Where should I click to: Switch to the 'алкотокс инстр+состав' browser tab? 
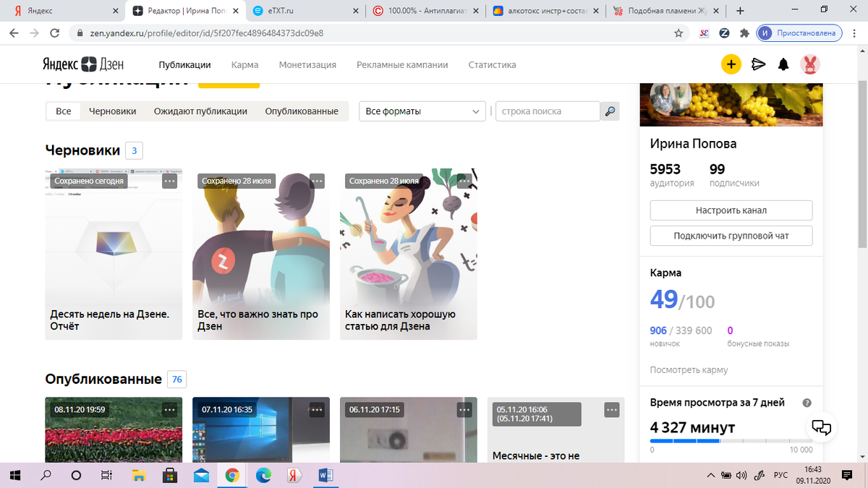coord(545,11)
